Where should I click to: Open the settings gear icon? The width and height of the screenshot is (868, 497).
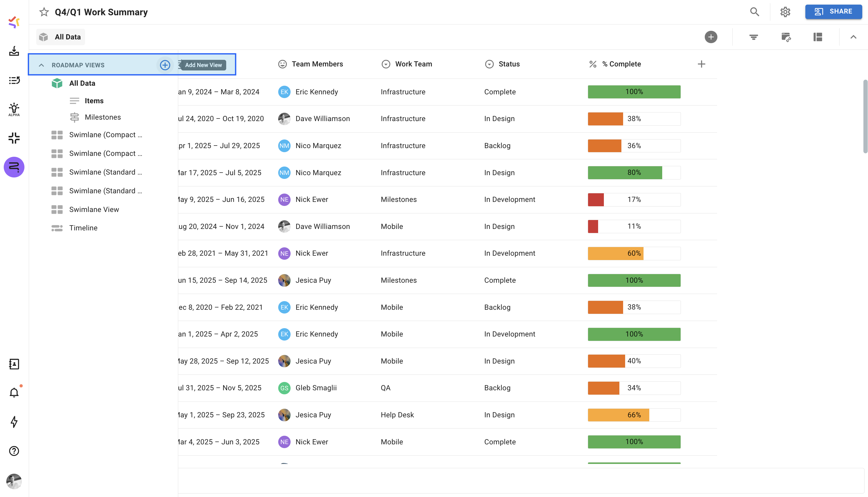pyautogui.click(x=785, y=12)
